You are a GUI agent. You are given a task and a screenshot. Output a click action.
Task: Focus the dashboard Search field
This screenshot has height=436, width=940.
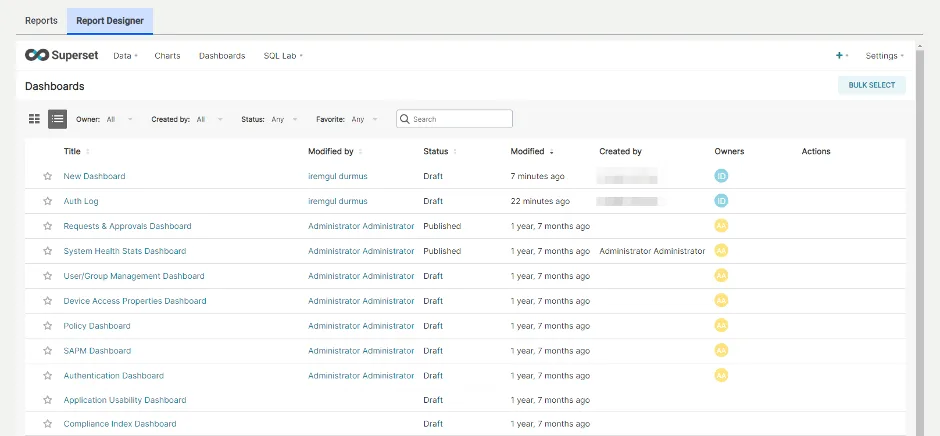(454, 119)
